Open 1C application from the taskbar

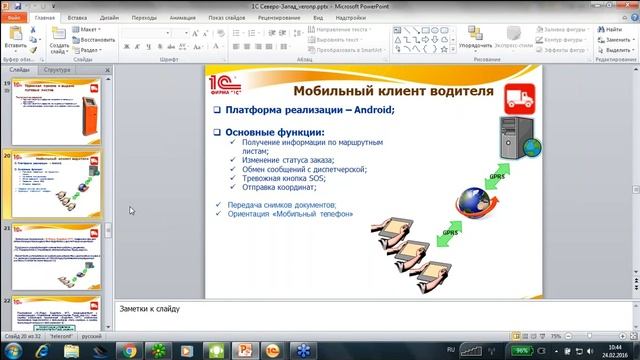(x=273, y=351)
